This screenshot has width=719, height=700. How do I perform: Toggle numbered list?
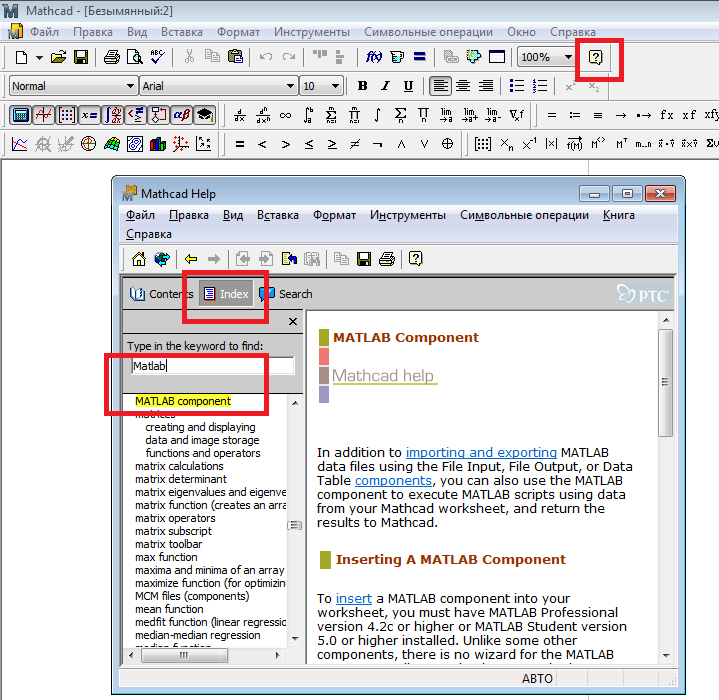pyautogui.click(x=540, y=86)
